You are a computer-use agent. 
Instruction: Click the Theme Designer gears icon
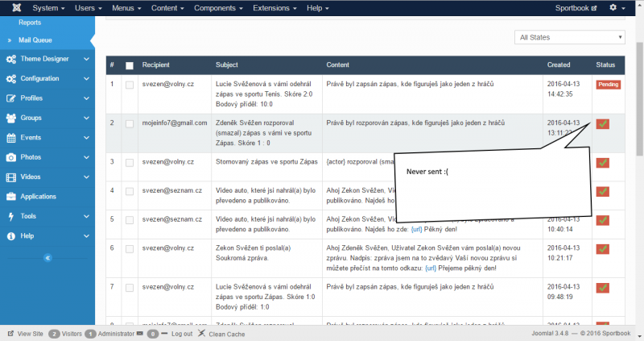point(11,59)
